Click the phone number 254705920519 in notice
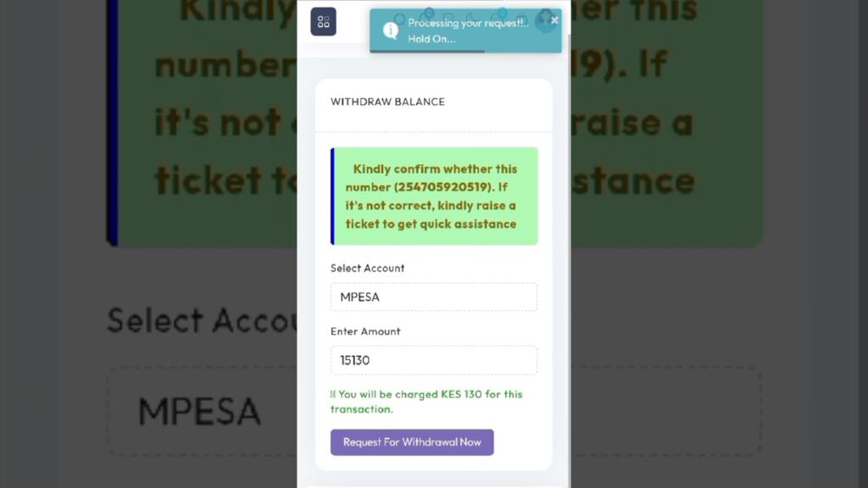Screen dimensions: 868x488 pos(442,187)
